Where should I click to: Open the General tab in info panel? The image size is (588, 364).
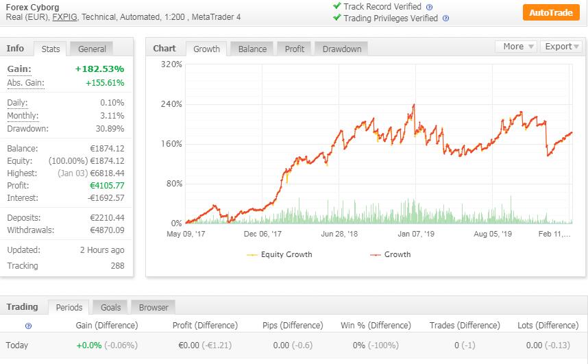point(92,49)
